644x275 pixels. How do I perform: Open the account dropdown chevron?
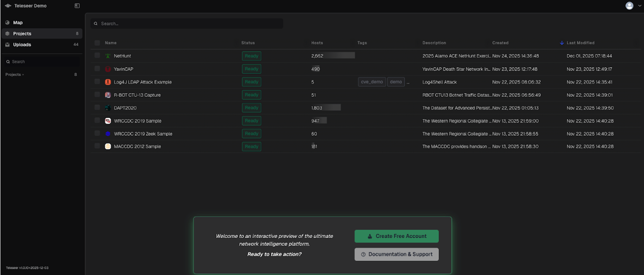pyautogui.click(x=640, y=6)
